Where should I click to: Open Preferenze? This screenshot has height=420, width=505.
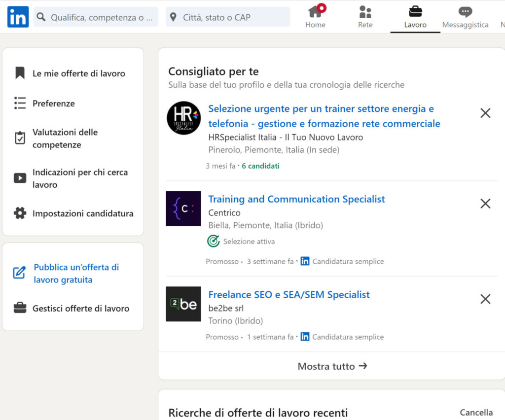coord(53,104)
